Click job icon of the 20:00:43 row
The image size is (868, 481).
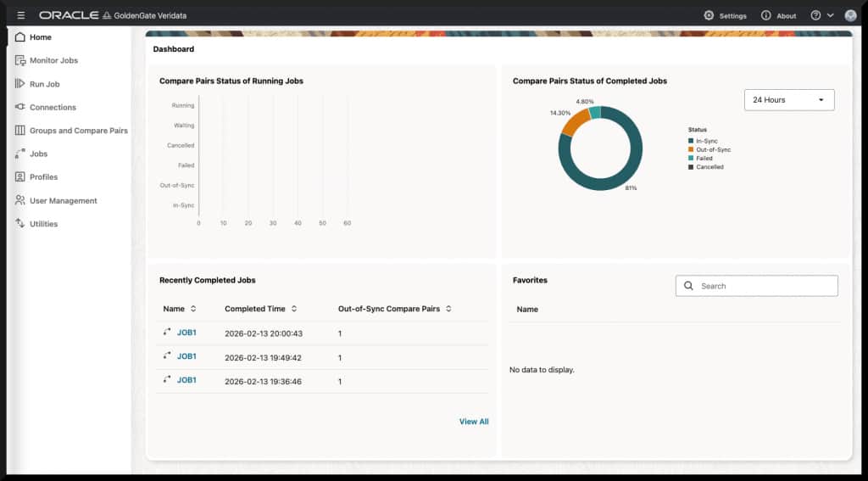coord(167,332)
